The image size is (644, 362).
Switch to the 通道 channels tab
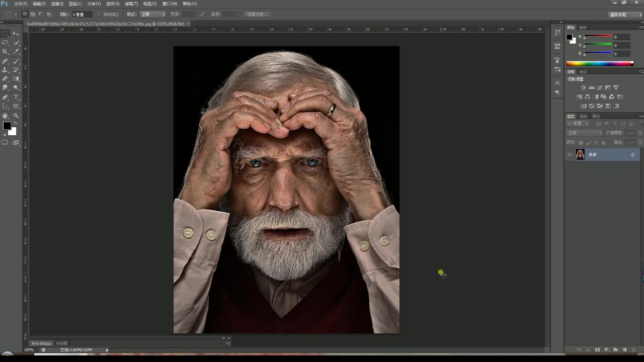coord(583,117)
